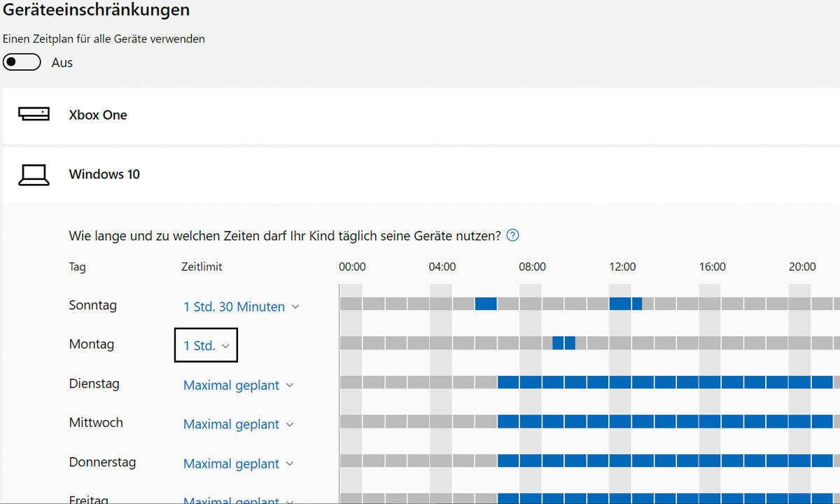840x504 pixels.
Task: Click the '08:00' time header
Action: [x=532, y=267]
